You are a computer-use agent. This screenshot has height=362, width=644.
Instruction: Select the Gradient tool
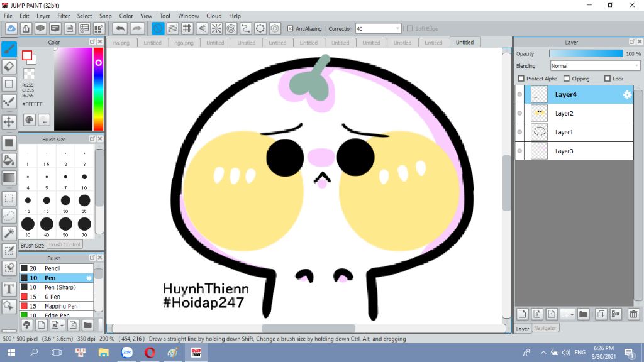click(x=9, y=178)
